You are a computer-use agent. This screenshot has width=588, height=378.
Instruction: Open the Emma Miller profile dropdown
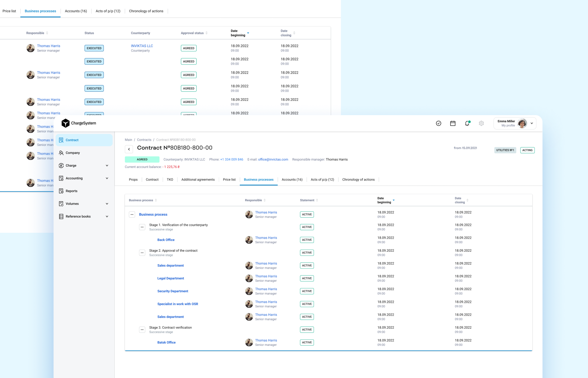pos(532,123)
